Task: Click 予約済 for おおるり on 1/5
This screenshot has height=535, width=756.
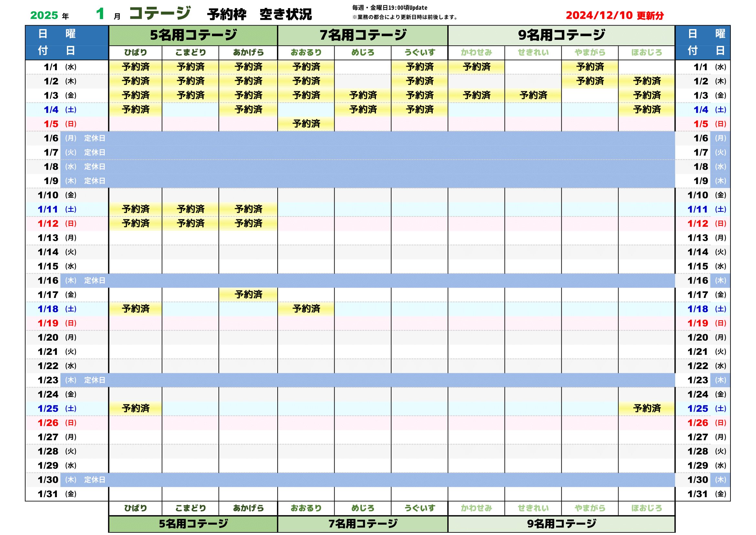Action: (306, 124)
